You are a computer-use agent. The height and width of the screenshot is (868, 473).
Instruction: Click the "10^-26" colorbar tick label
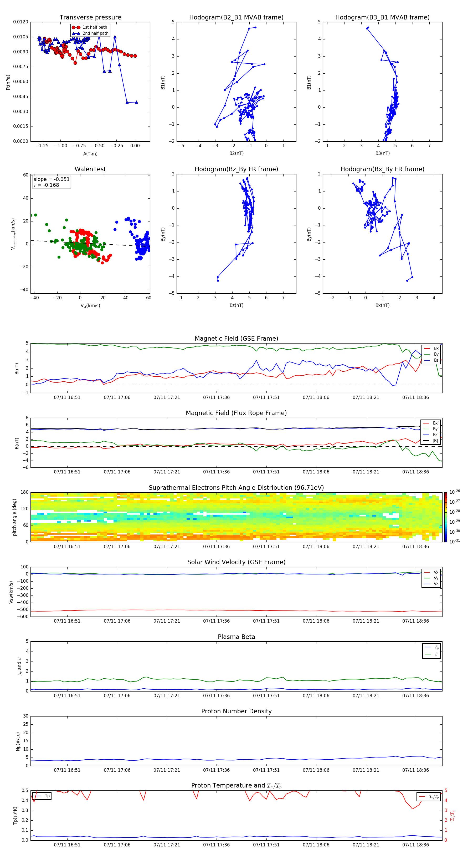pyautogui.click(x=455, y=492)
